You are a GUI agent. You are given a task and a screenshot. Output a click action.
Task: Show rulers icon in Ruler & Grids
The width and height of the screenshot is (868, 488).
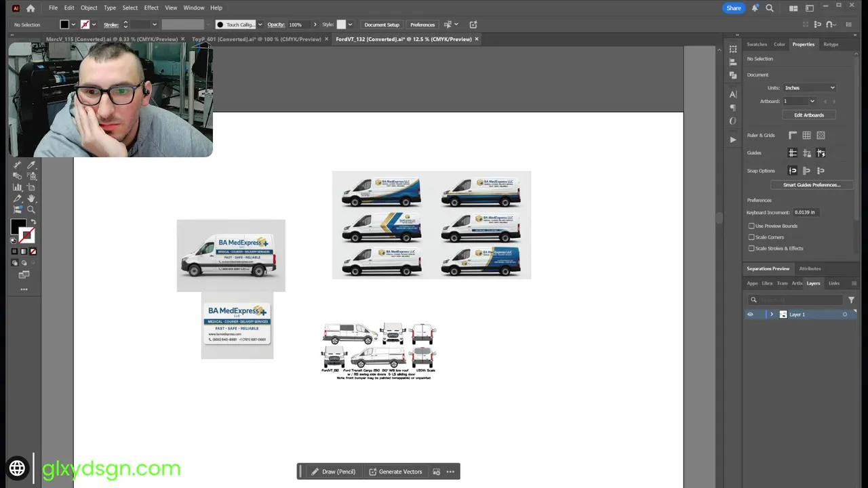click(793, 136)
